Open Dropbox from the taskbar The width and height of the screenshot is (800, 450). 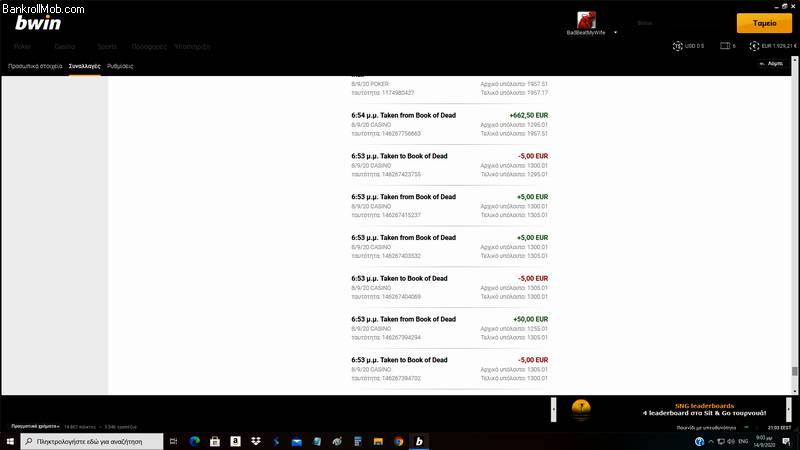(256, 441)
